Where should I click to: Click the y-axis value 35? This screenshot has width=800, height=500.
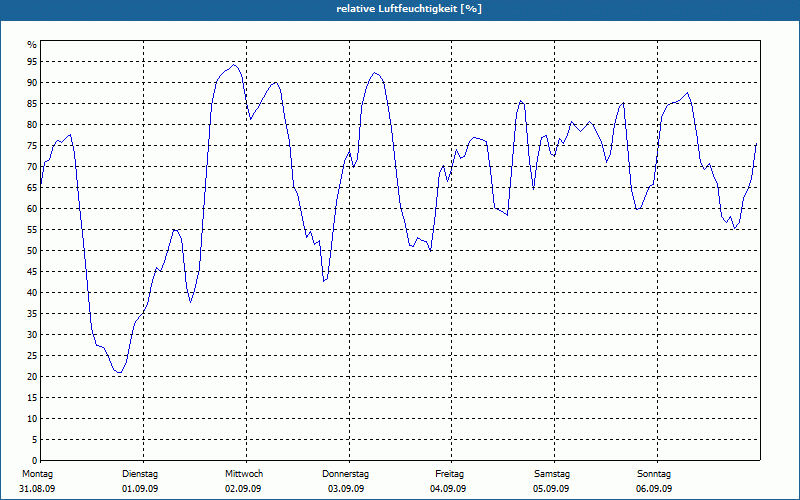pos(32,314)
